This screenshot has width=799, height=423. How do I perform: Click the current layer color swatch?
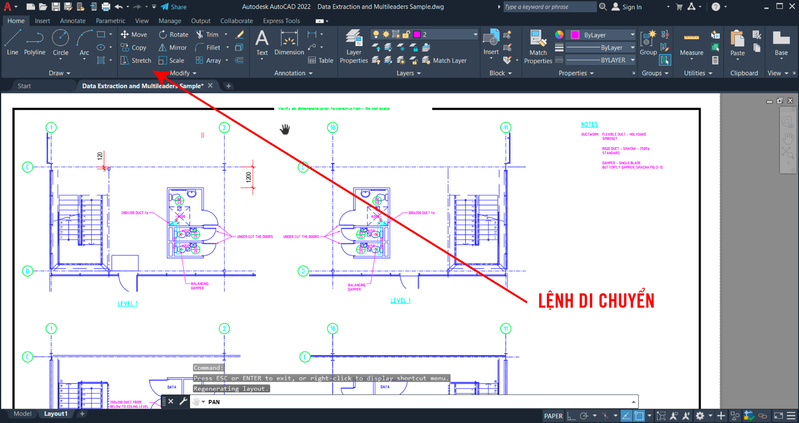click(417, 34)
